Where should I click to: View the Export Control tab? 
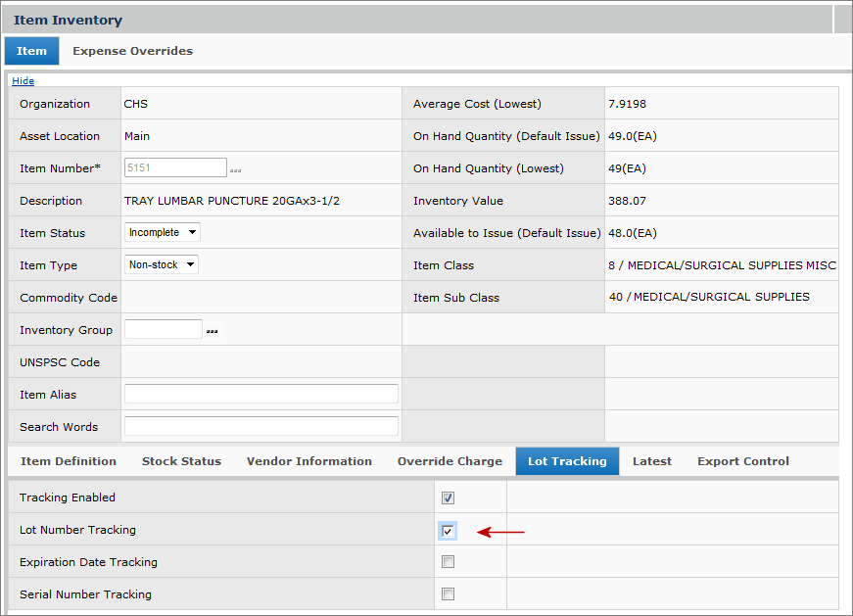pyautogui.click(x=742, y=461)
